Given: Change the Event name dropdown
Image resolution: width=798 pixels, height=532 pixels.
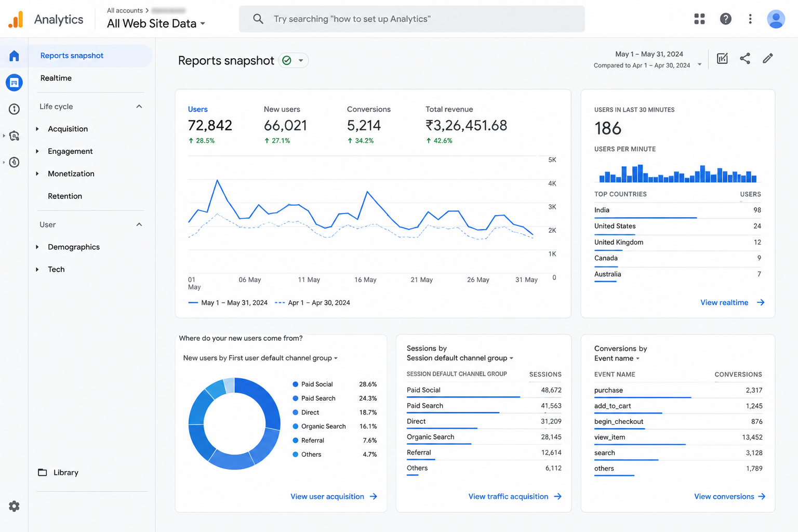Looking at the screenshot, I should click(x=617, y=358).
